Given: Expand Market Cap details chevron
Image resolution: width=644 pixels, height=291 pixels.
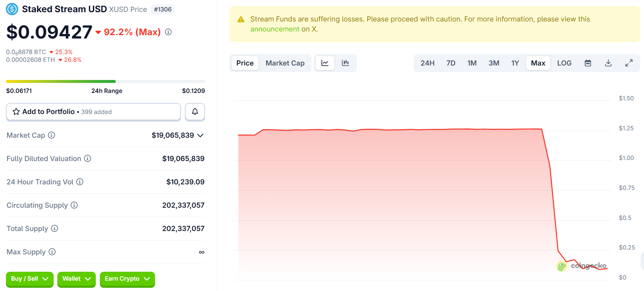Looking at the screenshot, I should pos(200,136).
